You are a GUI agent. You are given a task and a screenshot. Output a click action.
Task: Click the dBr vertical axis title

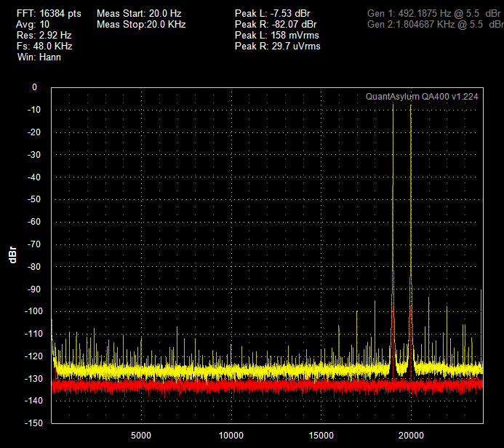(12, 255)
